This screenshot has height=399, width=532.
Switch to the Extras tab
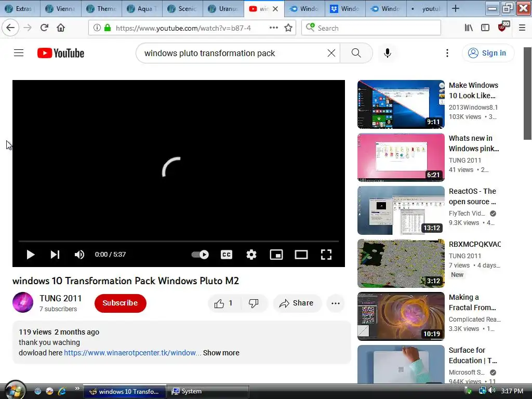click(20, 8)
